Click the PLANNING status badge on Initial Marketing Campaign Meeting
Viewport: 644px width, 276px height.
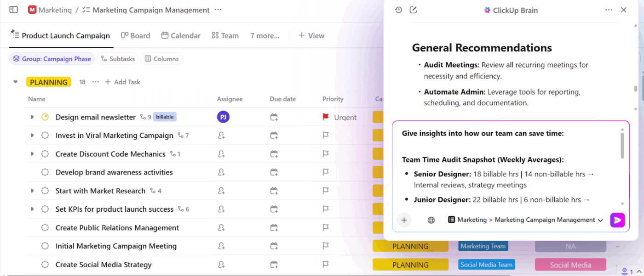410,246
